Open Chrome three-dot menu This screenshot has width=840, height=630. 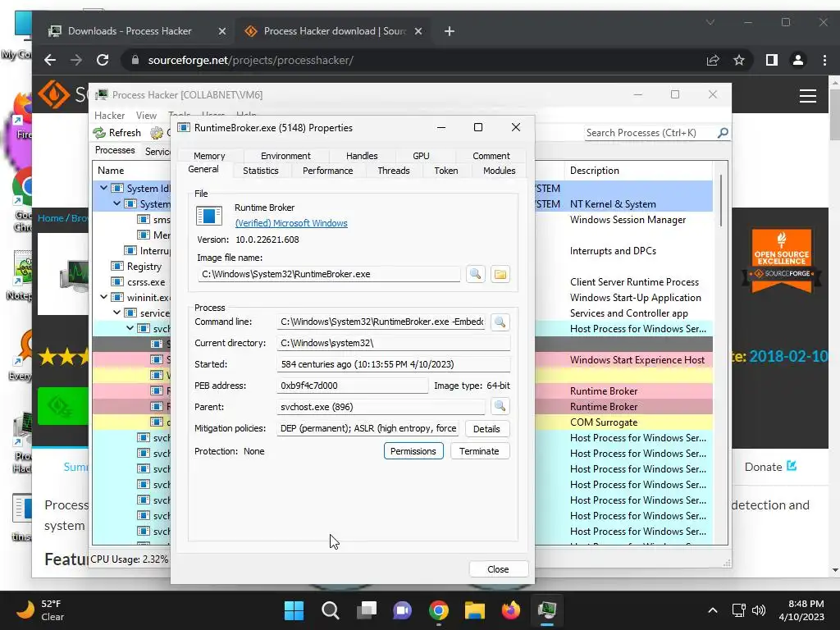(824, 60)
